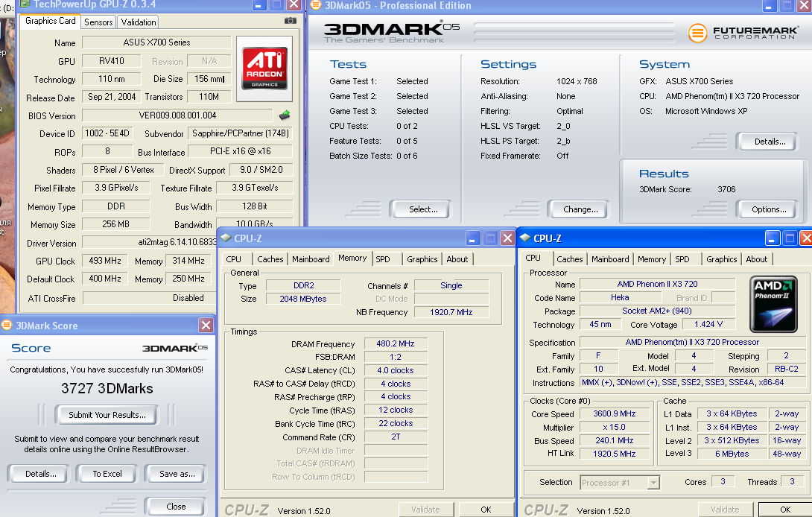Click the ATI Radeon logo in GPU-Z
812x517 pixels.
[264, 69]
